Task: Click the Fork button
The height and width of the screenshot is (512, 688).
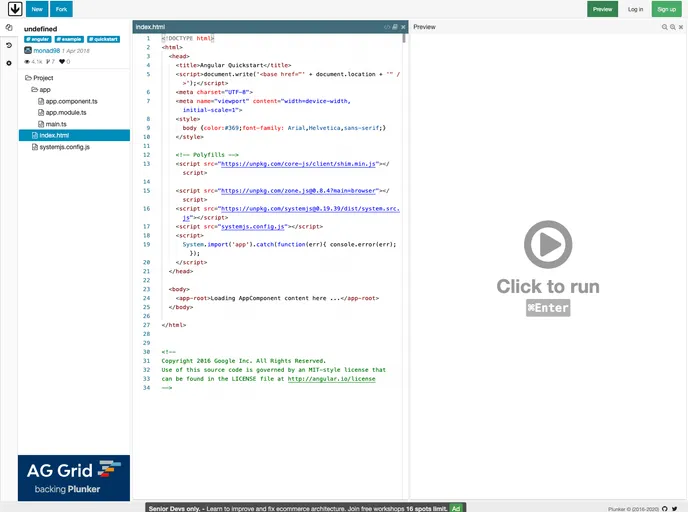Action: click(x=59, y=9)
